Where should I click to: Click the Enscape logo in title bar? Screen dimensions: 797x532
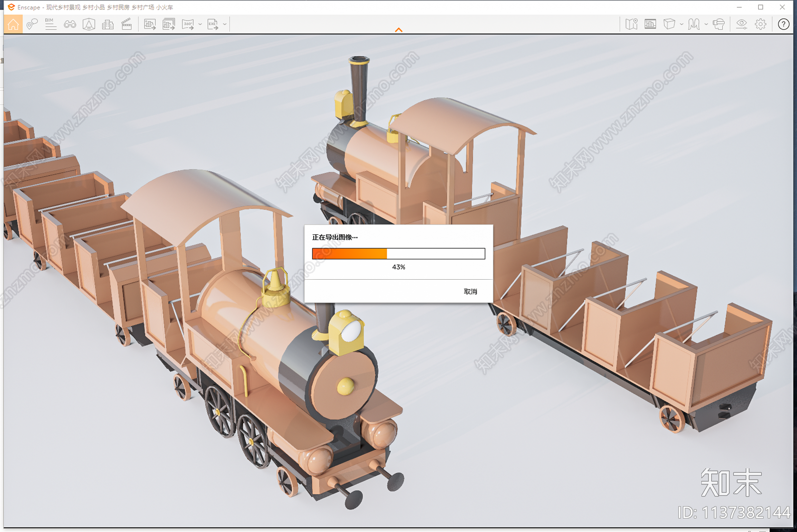[x=11, y=7]
